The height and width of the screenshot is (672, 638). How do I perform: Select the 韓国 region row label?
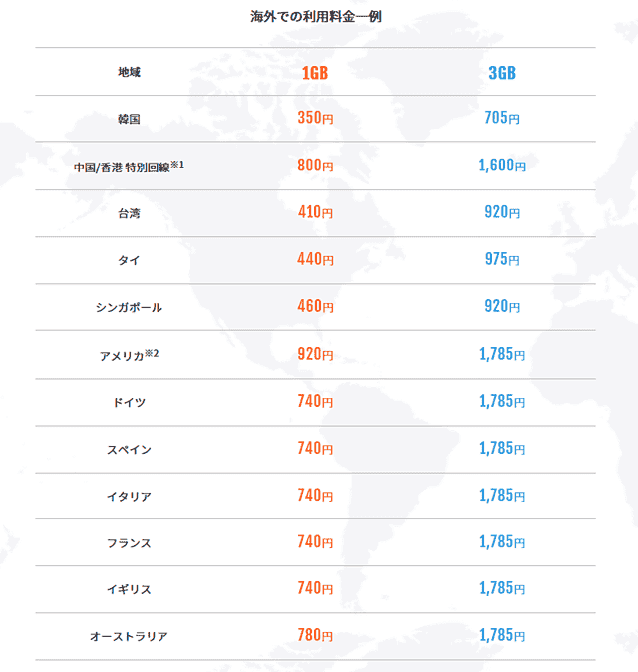pyautogui.click(x=129, y=119)
